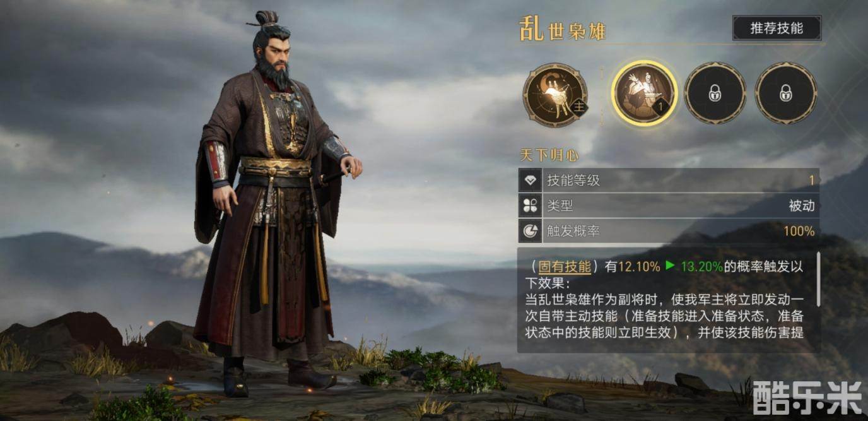Click the 天下归心 skill name heading
This screenshot has width=868, height=421.
pos(549,155)
